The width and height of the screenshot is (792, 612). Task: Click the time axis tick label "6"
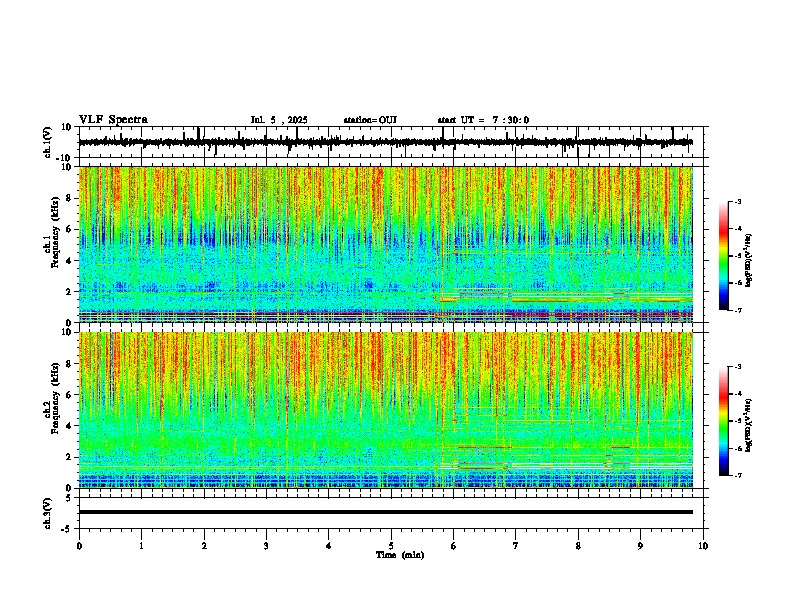pyautogui.click(x=454, y=546)
